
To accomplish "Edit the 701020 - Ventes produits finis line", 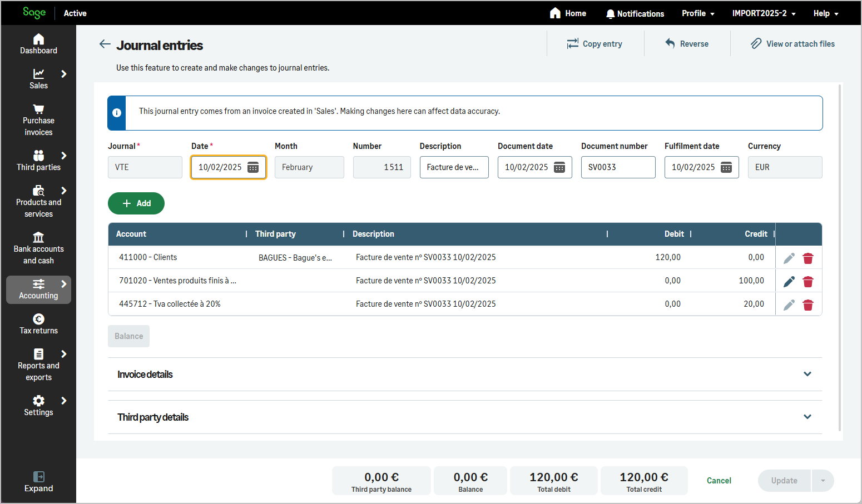I will point(789,282).
